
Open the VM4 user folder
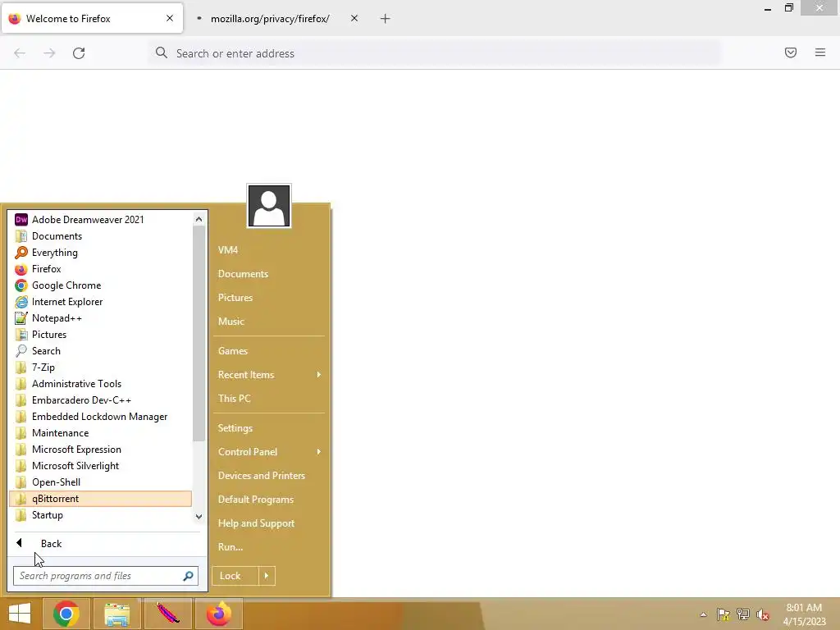click(x=269, y=250)
